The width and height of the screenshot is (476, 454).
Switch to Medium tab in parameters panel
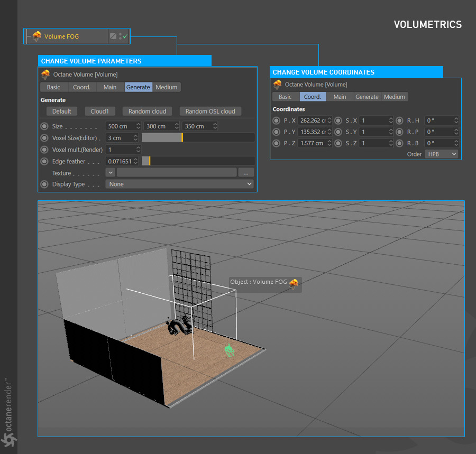167,87
